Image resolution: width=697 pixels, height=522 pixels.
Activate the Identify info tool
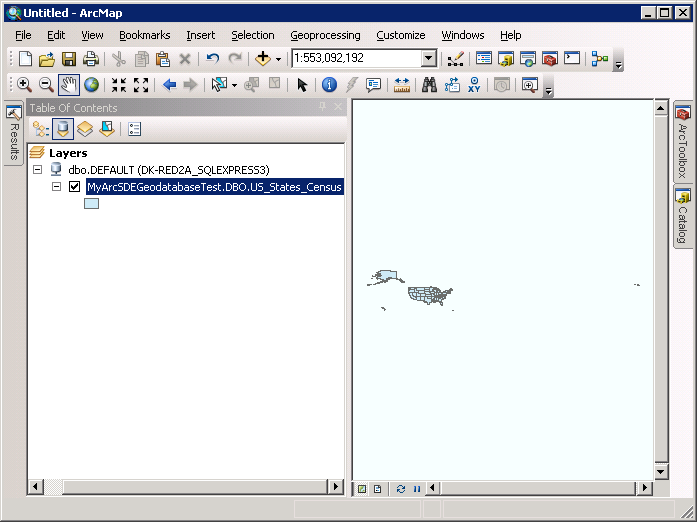click(329, 84)
